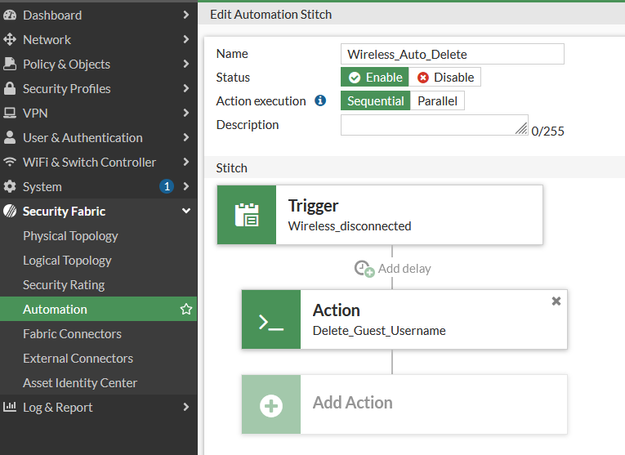Open Fabric Connectors page
The image size is (625, 455).
(x=72, y=334)
